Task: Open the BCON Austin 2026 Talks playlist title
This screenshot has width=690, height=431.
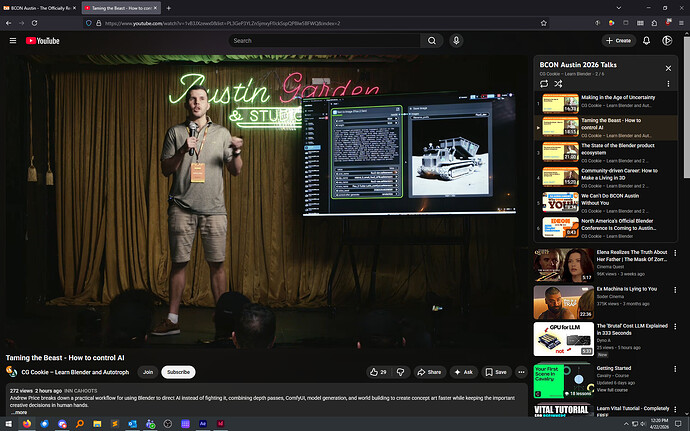Action: (x=578, y=65)
